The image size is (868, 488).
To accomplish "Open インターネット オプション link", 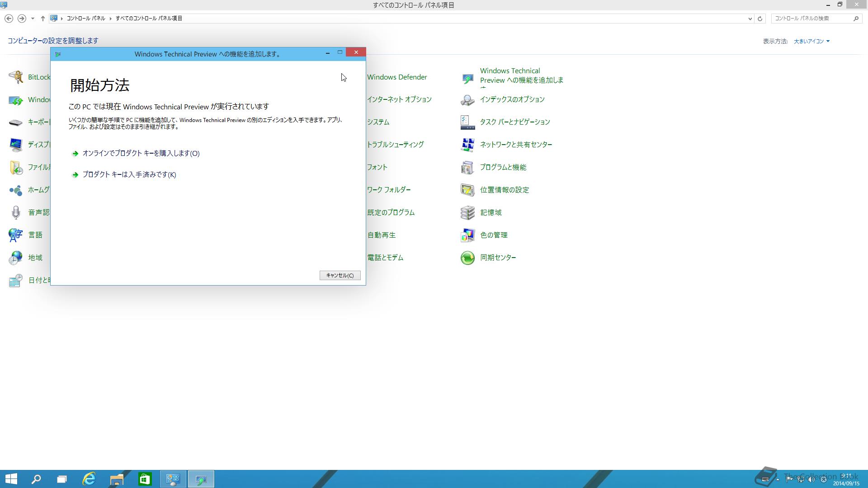I will (x=399, y=99).
